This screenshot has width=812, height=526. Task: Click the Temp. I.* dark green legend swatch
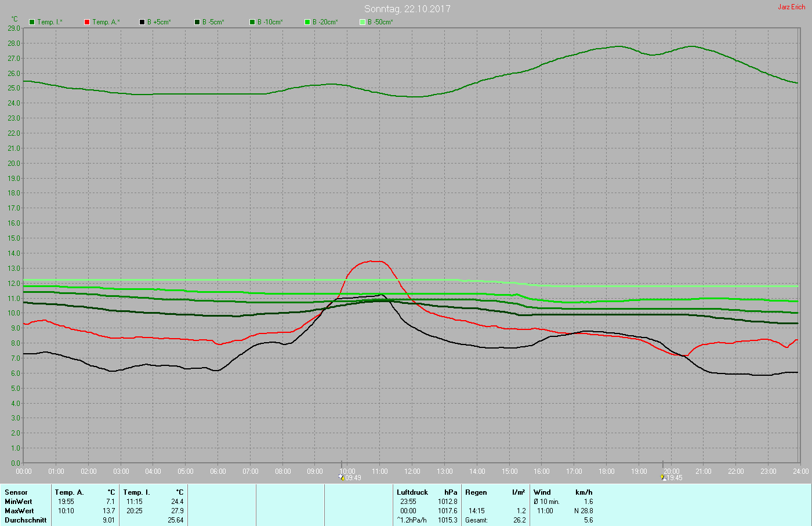pos(32,22)
